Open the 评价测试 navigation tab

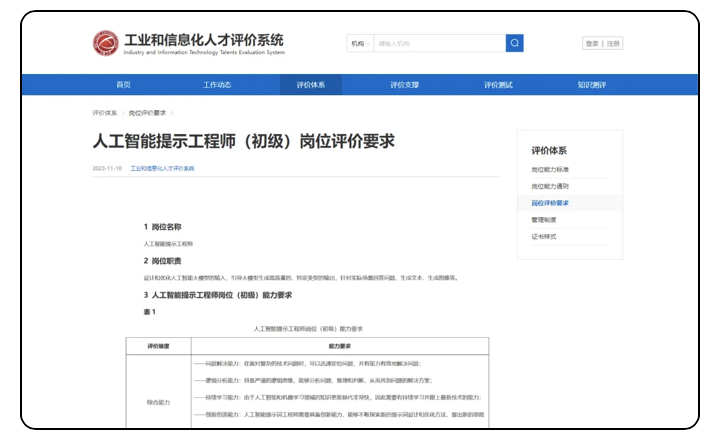[498, 85]
